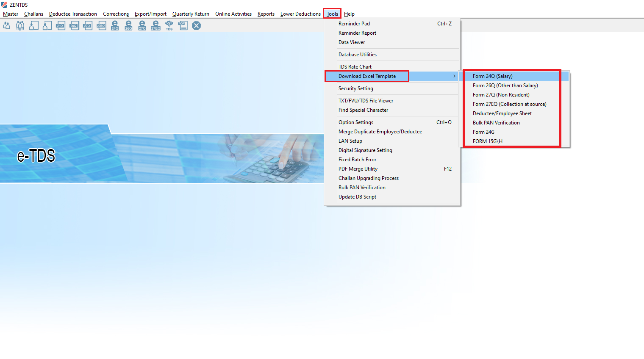This screenshot has width=644, height=359.
Task: Select Bulk PAN Verification in template submenu
Action: [514, 123]
